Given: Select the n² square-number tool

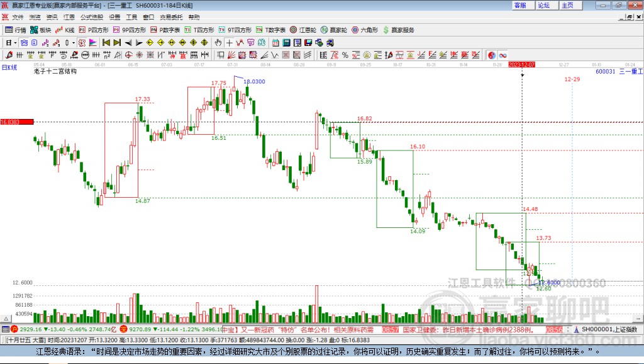Looking at the screenshot, I should [x=107, y=55].
